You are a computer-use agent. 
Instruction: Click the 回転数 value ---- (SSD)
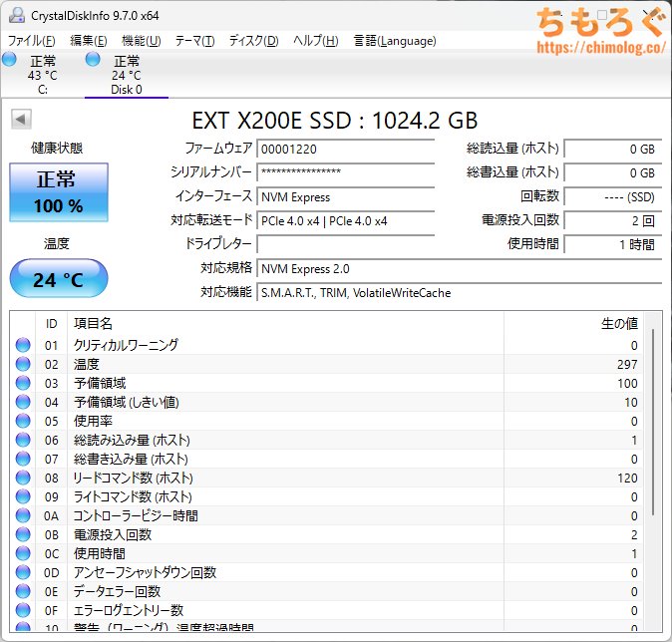(x=613, y=196)
